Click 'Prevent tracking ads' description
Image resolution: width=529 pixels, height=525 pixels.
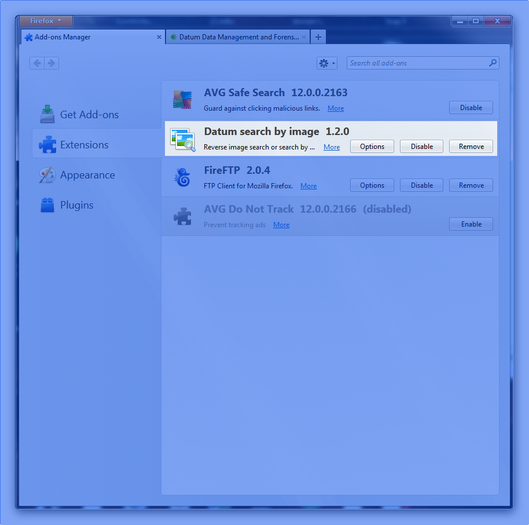click(x=234, y=225)
